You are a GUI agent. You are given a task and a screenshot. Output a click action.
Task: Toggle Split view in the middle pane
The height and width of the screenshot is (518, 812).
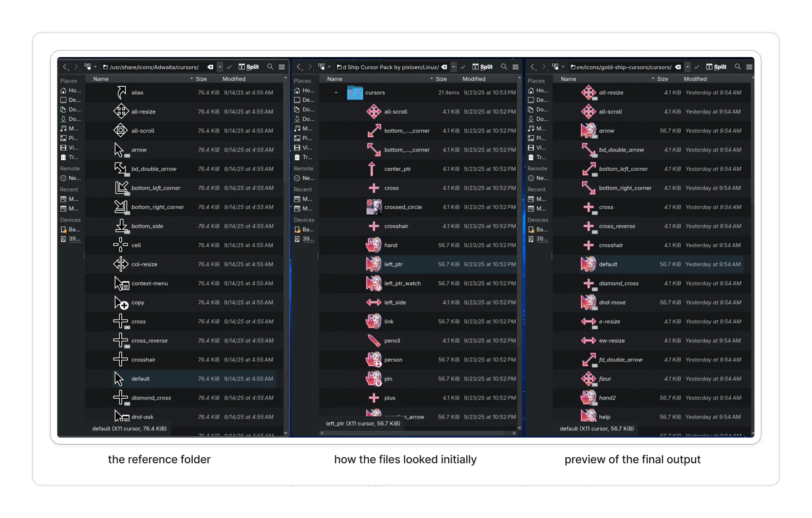tap(483, 67)
